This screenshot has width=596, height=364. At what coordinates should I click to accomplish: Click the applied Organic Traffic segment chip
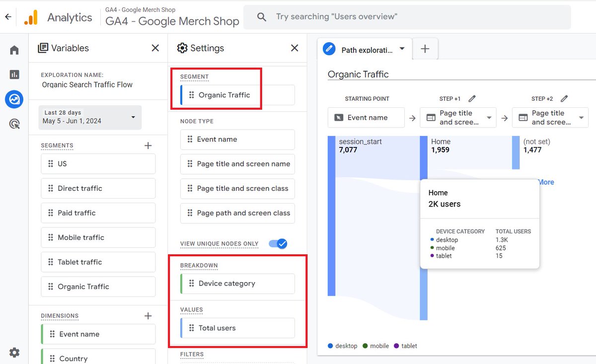(237, 95)
